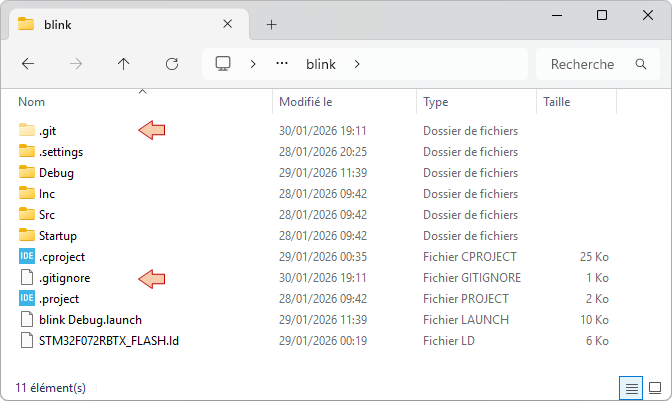Close the blink tab
This screenshot has width=672, height=401.
228,24
